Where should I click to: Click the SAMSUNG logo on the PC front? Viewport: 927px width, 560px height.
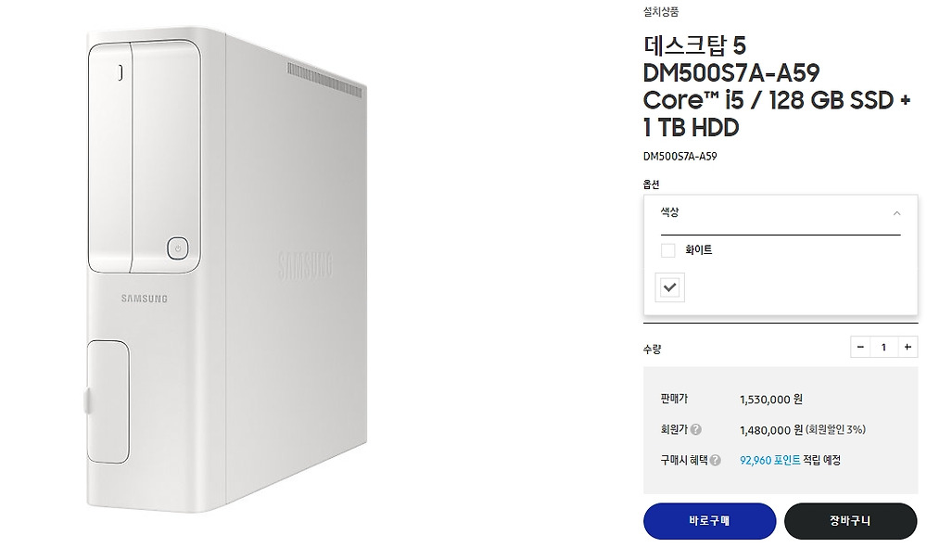click(x=145, y=299)
